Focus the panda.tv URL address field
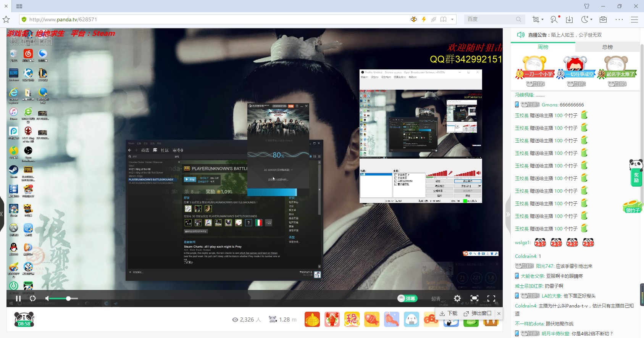This screenshot has height=338, width=644. tap(214, 19)
